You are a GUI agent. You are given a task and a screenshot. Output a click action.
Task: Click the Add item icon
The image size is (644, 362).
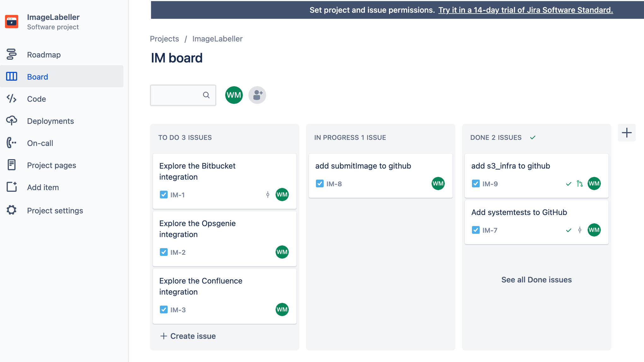point(11,187)
